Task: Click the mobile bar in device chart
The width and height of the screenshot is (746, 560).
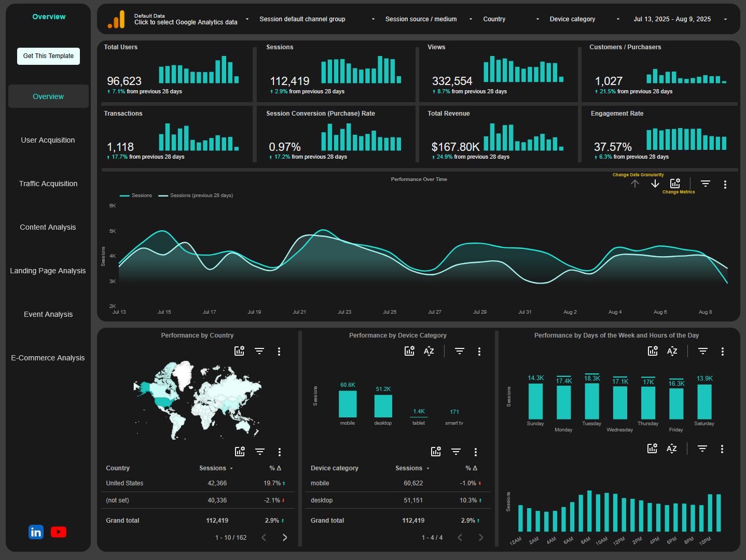Action: pyautogui.click(x=348, y=404)
